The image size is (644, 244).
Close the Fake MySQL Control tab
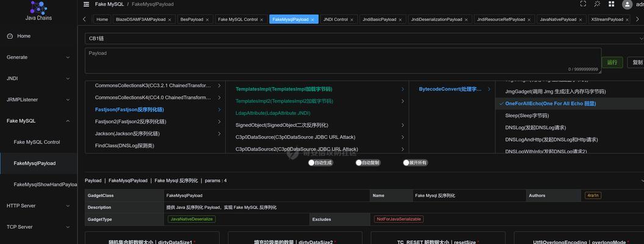(x=262, y=20)
